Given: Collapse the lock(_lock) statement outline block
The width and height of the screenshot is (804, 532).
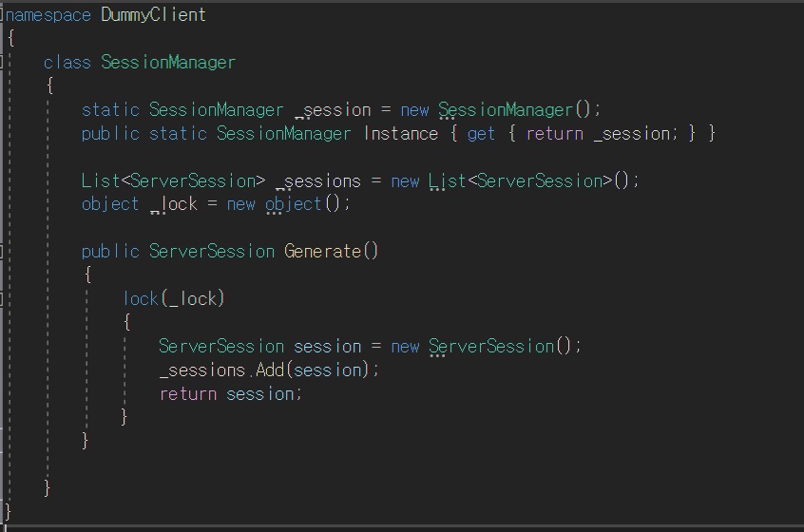Looking at the screenshot, I should point(2,299).
